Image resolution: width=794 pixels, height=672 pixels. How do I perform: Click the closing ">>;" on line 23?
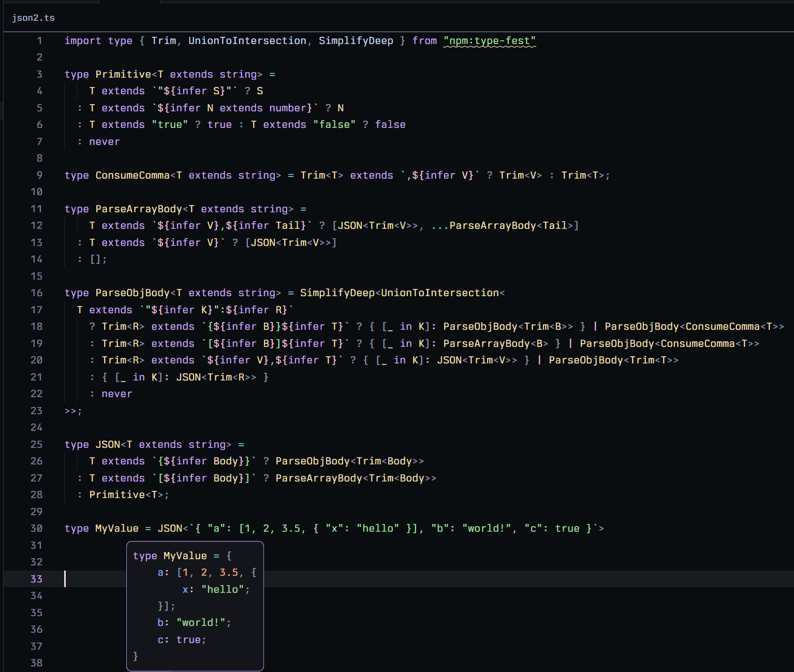pyautogui.click(x=73, y=411)
